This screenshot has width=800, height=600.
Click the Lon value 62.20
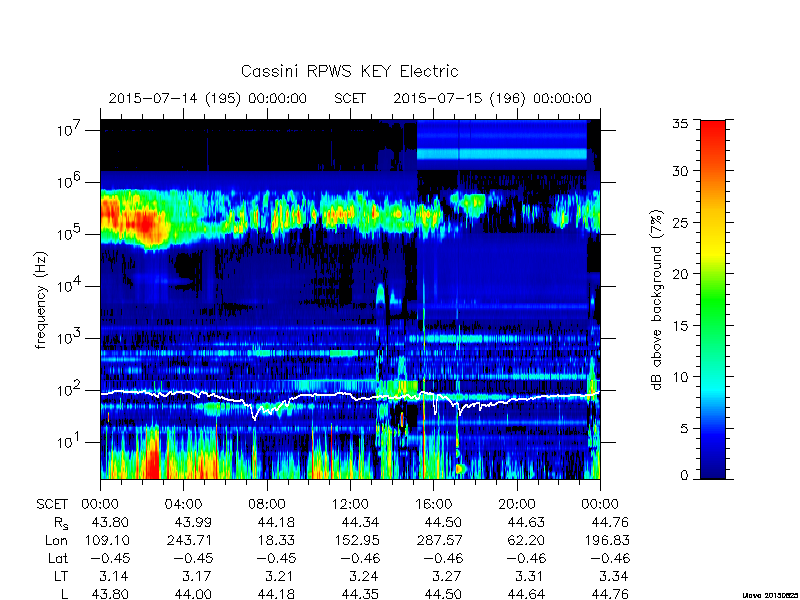pyautogui.click(x=526, y=540)
